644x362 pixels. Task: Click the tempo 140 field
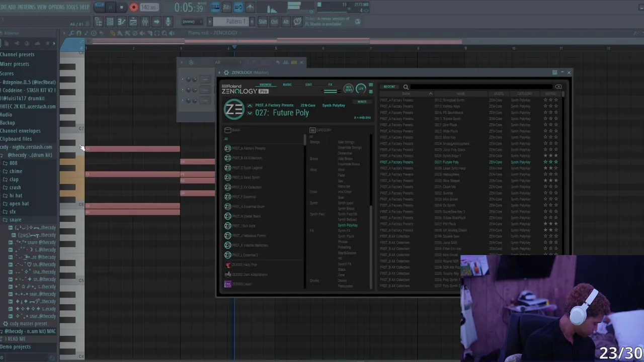tap(149, 7)
